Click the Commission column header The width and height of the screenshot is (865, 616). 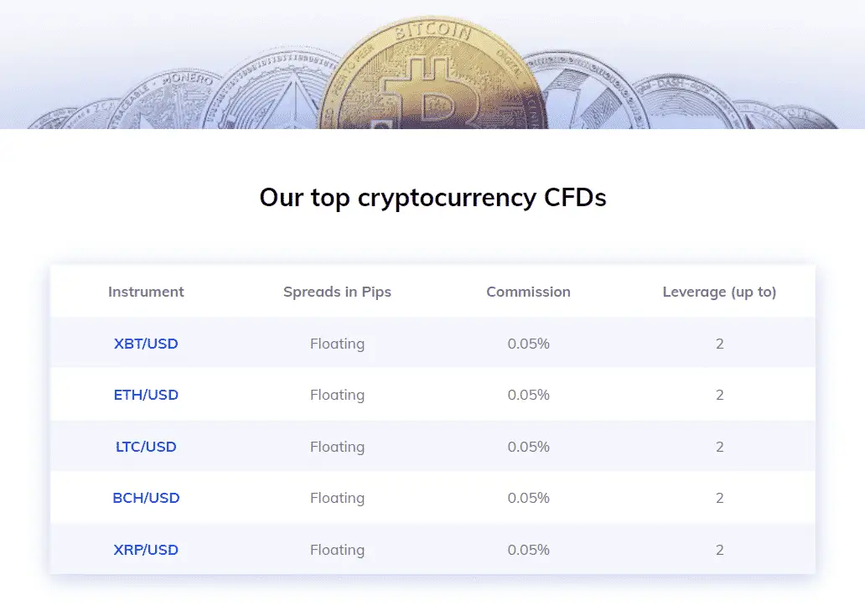click(529, 292)
